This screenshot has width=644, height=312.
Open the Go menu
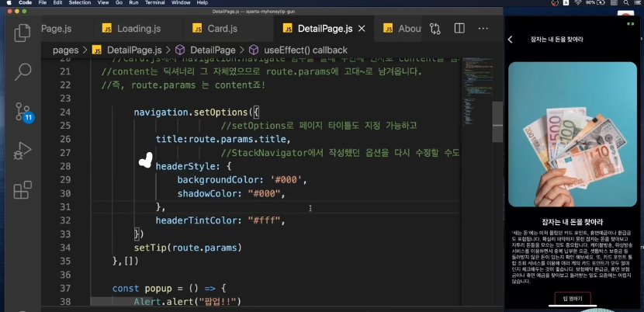(119, 2)
